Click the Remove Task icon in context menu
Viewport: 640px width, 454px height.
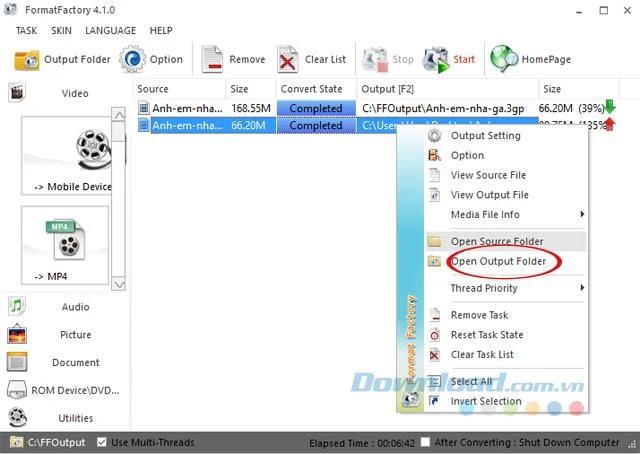point(435,315)
